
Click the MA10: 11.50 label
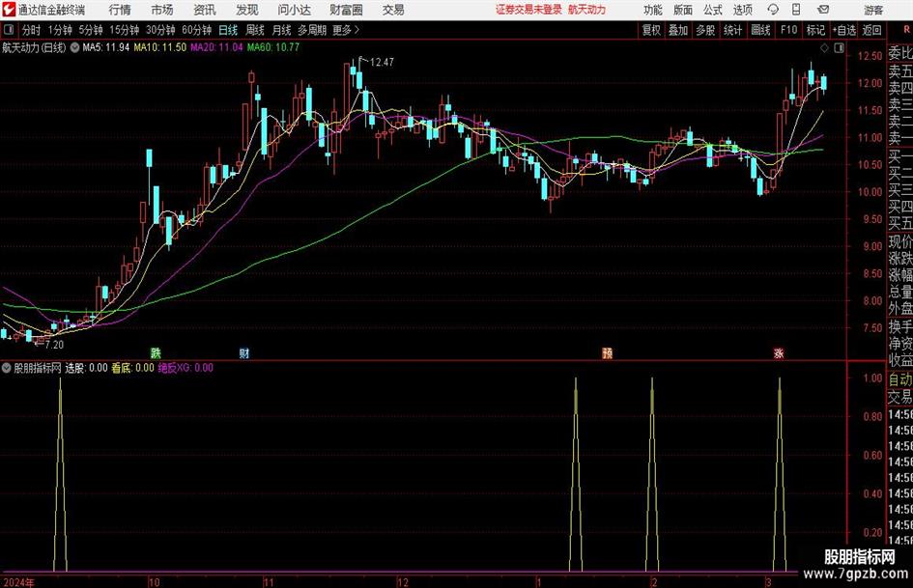[160, 47]
